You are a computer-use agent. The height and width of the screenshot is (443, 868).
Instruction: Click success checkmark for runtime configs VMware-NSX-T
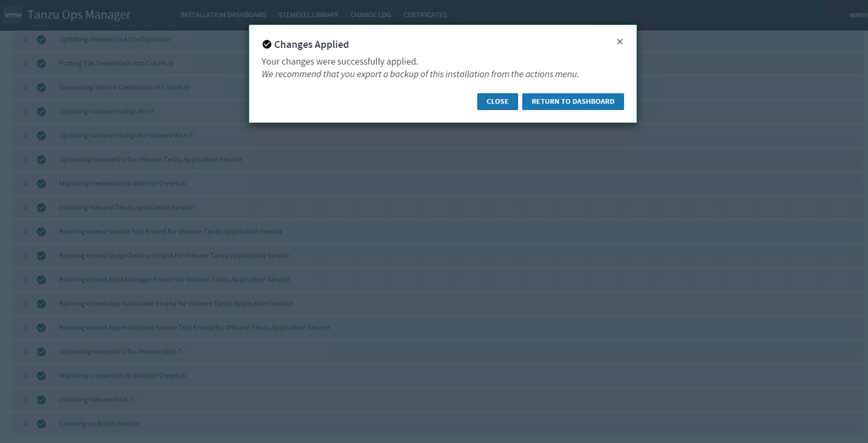click(x=41, y=135)
